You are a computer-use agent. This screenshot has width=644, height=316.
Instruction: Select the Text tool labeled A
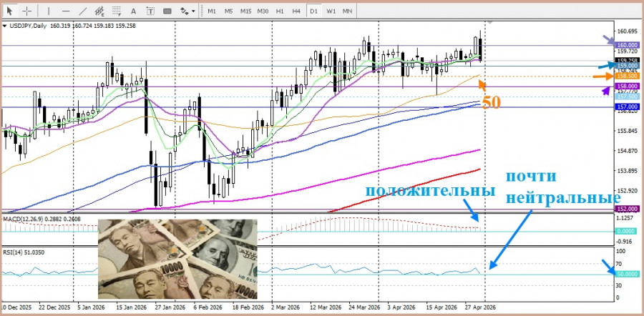pyautogui.click(x=134, y=11)
